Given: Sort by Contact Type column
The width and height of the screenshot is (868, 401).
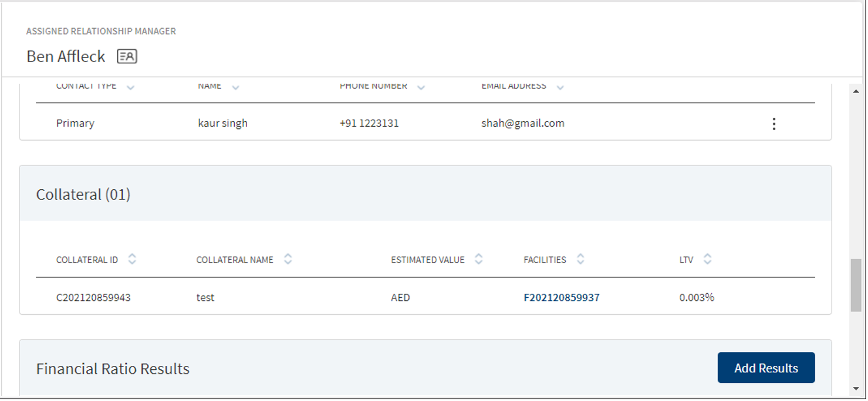Looking at the screenshot, I should click(x=130, y=87).
